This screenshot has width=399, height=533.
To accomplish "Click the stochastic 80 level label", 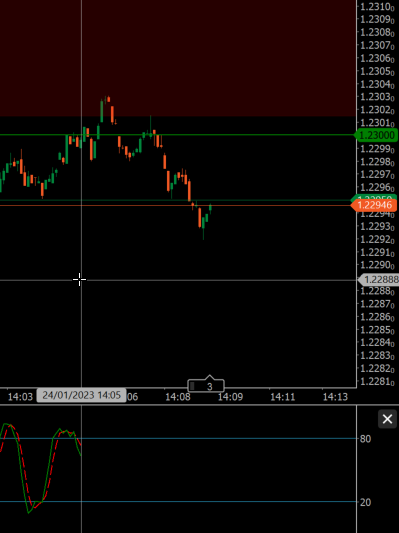I will pyautogui.click(x=365, y=439).
